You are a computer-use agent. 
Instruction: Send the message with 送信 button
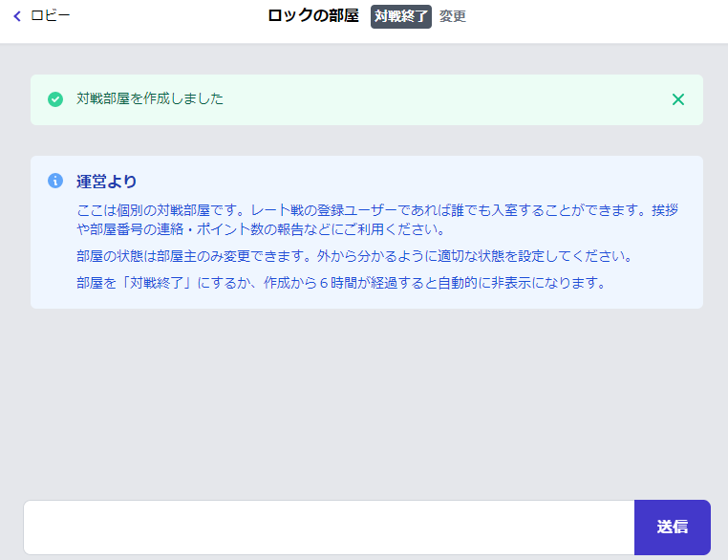click(673, 528)
